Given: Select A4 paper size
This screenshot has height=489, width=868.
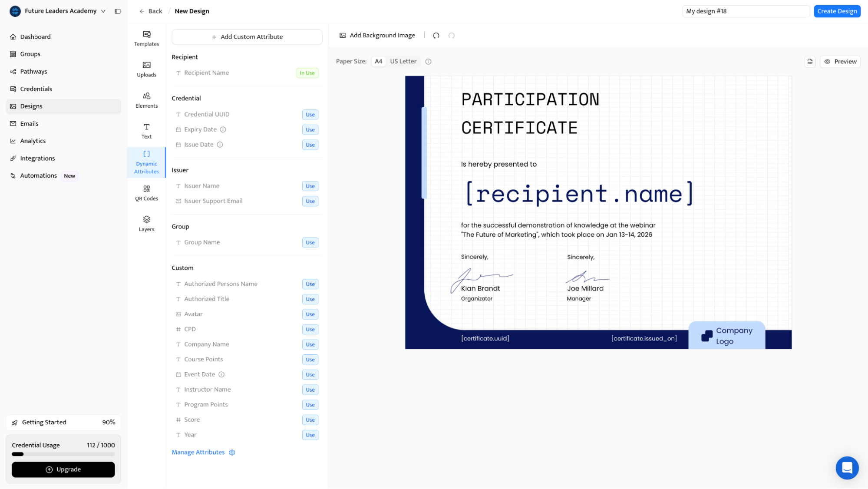Looking at the screenshot, I should (x=378, y=61).
